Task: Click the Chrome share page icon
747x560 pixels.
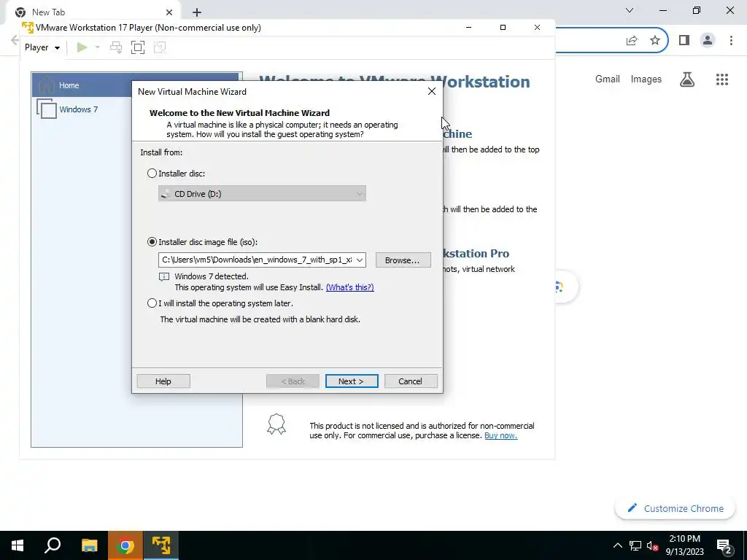Action: (x=632, y=41)
